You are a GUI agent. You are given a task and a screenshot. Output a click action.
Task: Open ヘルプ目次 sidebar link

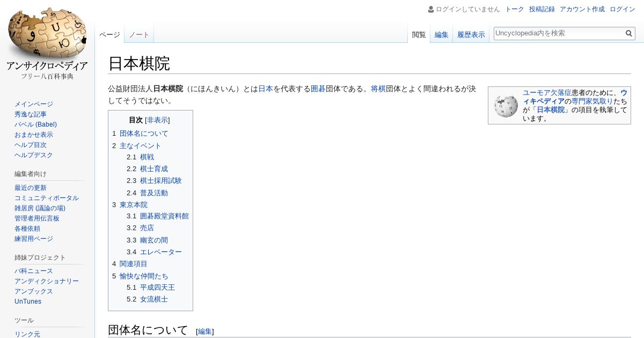31,145
